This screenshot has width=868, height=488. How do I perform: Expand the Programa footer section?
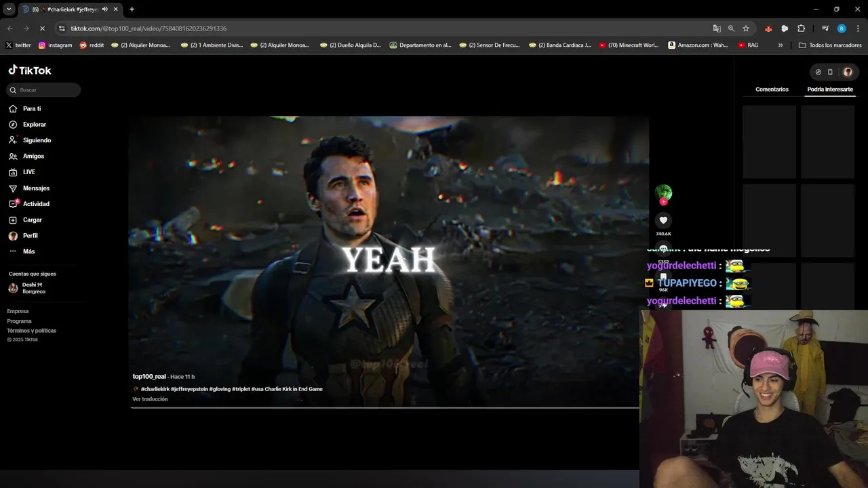point(19,321)
